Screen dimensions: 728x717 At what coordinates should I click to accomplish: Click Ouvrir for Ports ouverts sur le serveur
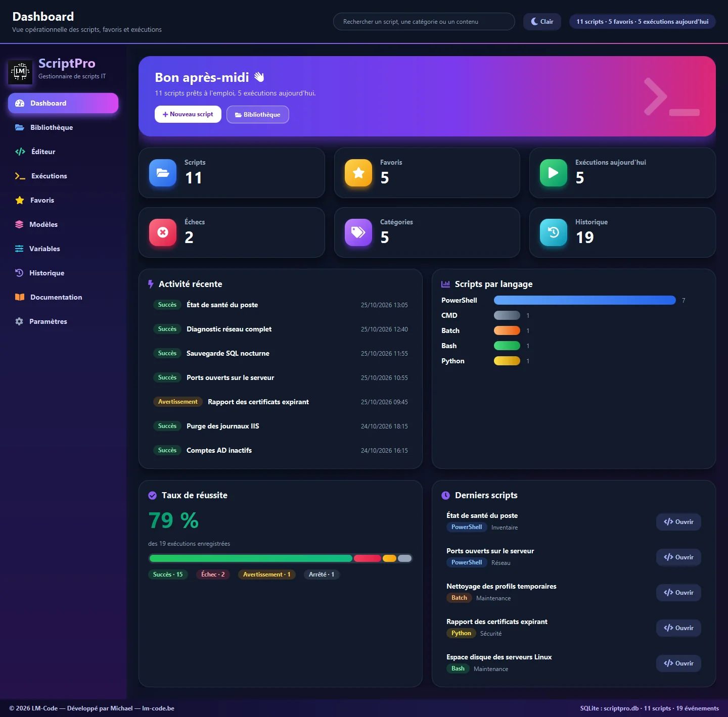(678, 557)
